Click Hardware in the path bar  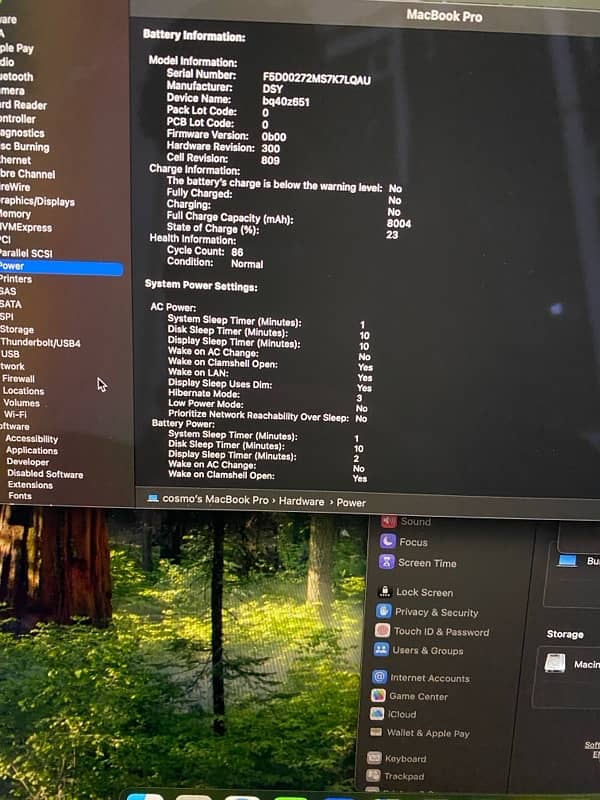(x=301, y=501)
